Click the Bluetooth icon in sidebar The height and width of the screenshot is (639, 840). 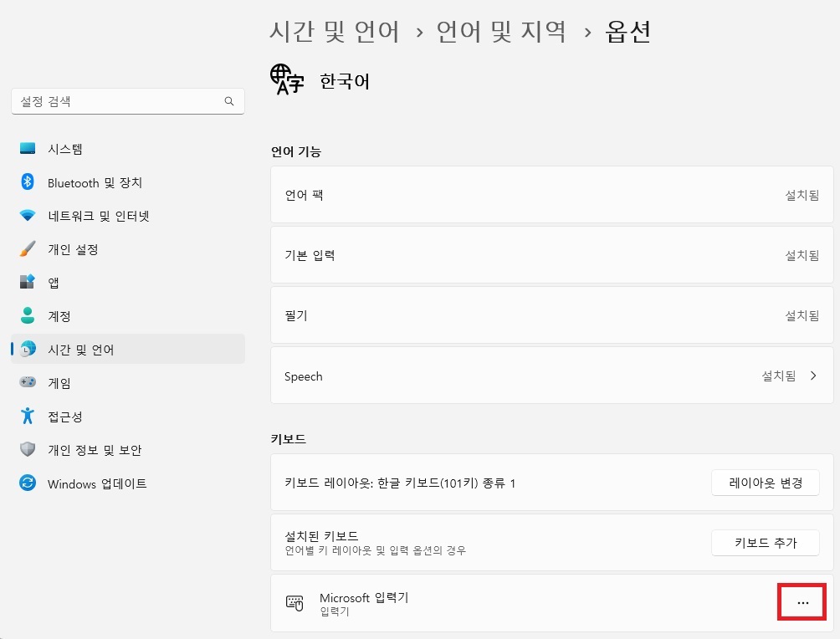coord(28,181)
